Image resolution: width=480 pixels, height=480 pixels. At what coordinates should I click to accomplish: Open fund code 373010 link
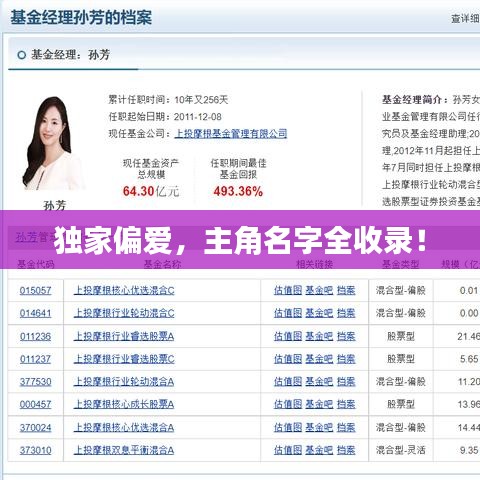pos(35,450)
